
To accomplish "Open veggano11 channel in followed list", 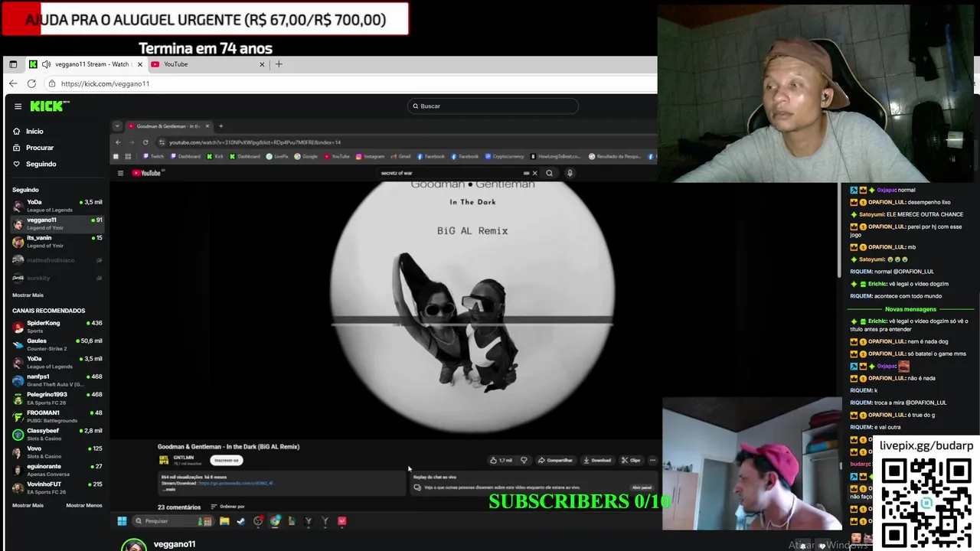I will coord(57,223).
